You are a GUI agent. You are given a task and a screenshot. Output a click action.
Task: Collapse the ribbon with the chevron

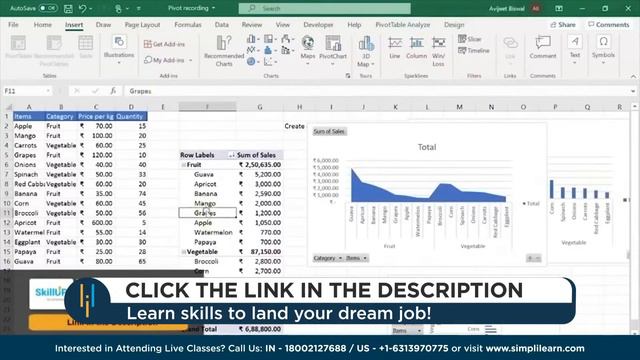(x=633, y=76)
